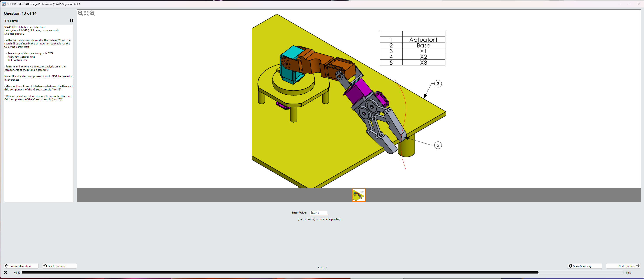
Task: Go to the Previous Question
Action: (21, 266)
